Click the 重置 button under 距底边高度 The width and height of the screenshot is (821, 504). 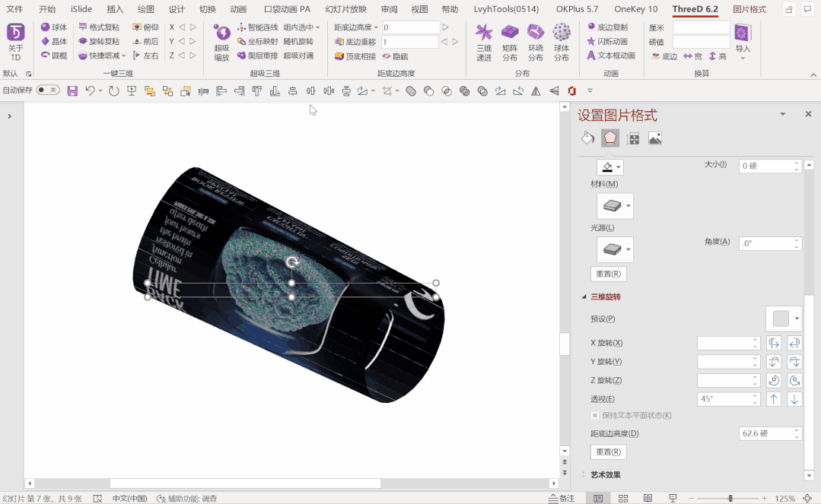click(608, 452)
